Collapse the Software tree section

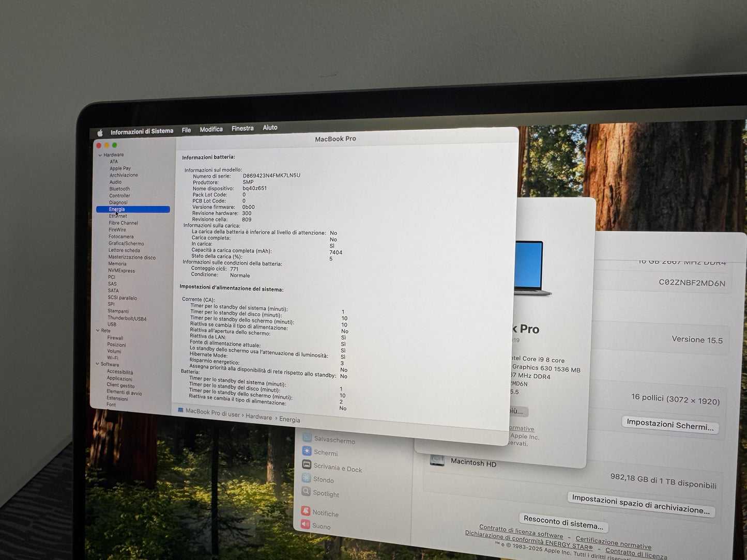(x=97, y=364)
